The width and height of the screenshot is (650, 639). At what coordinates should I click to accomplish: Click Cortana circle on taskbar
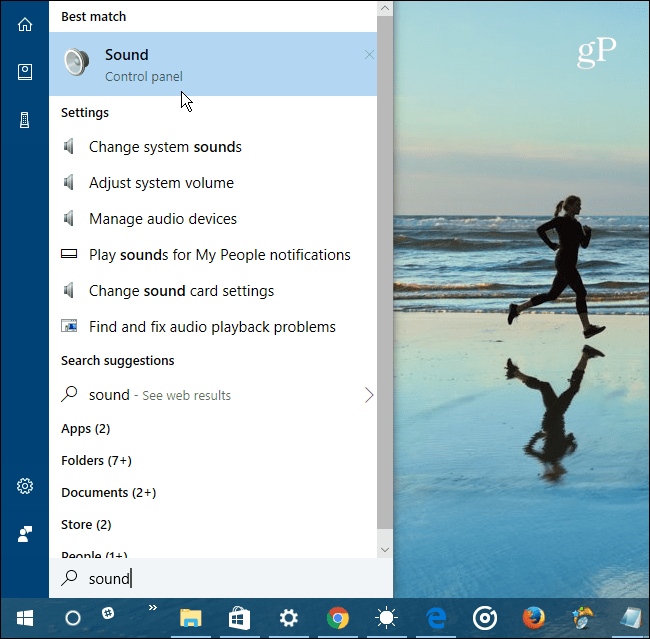(x=73, y=618)
